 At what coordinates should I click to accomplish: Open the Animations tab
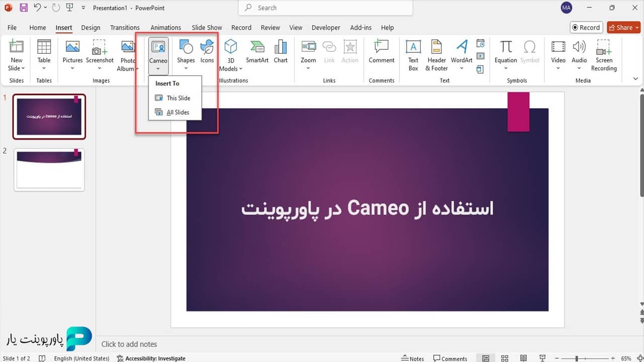166,28
